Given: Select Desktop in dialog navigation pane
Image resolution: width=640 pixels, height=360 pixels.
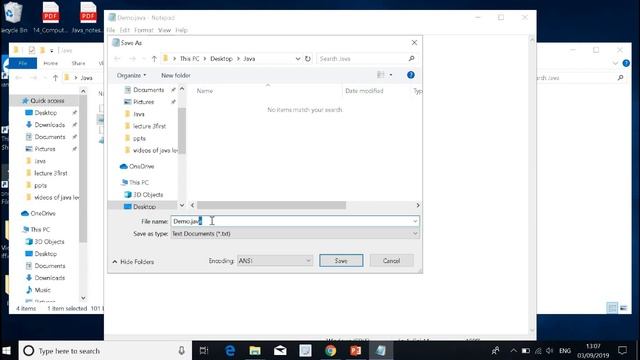Looking at the screenshot, I should pos(144,207).
